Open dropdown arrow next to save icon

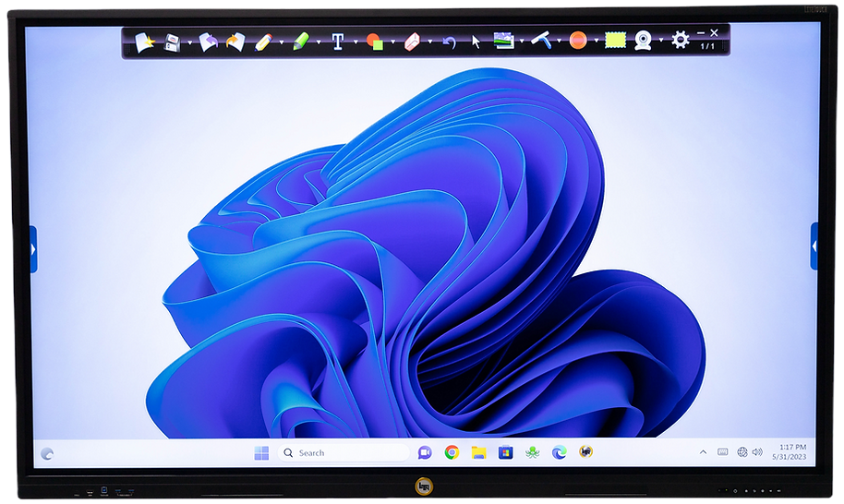tap(189, 42)
